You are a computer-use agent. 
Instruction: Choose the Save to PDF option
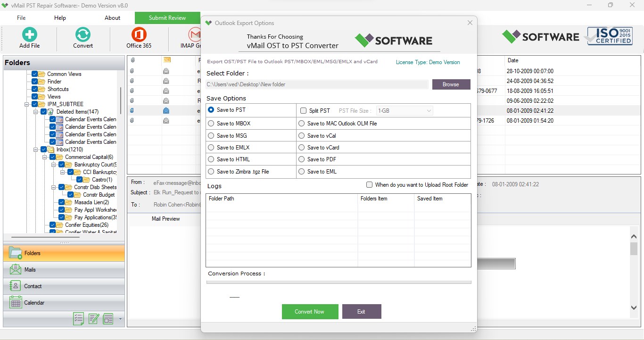pyautogui.click(x=302, y=159)
